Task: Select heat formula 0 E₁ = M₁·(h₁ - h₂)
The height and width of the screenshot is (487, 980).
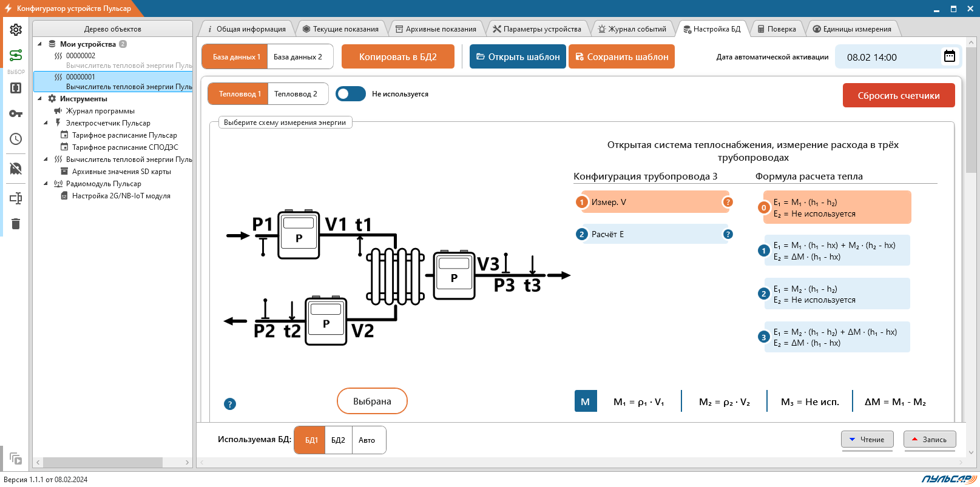Action: [837, 207]
